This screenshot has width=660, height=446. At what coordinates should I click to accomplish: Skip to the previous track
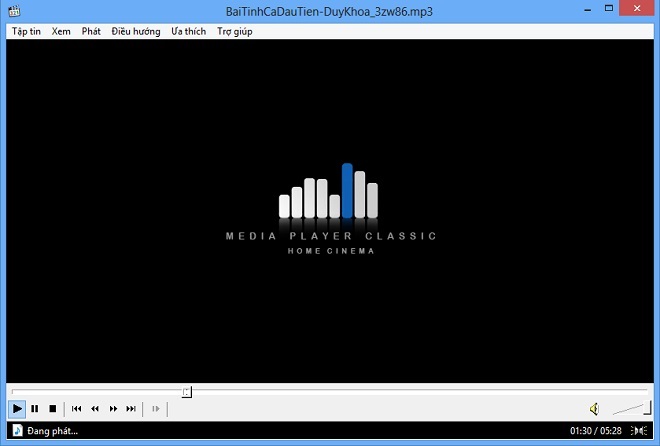77,409
